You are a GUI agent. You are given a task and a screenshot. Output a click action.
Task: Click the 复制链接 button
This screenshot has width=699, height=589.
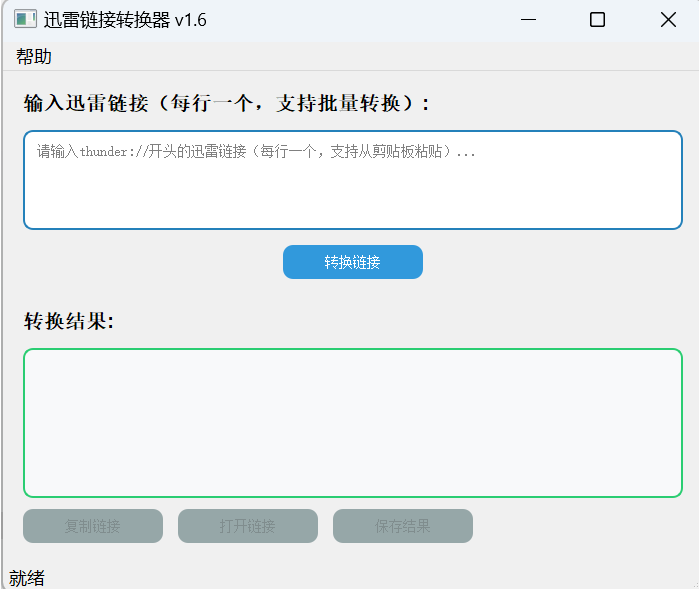tap(93, 526)
